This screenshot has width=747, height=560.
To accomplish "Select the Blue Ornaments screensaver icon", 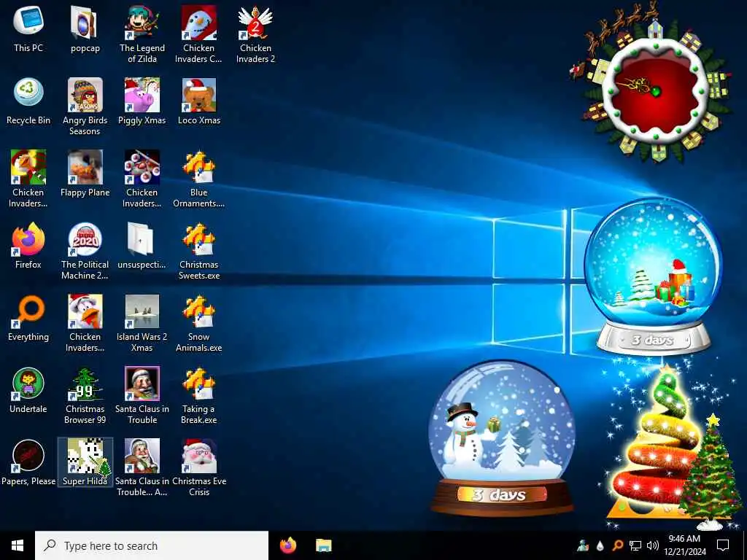I will pyautogui.click(x=198, y=179).
